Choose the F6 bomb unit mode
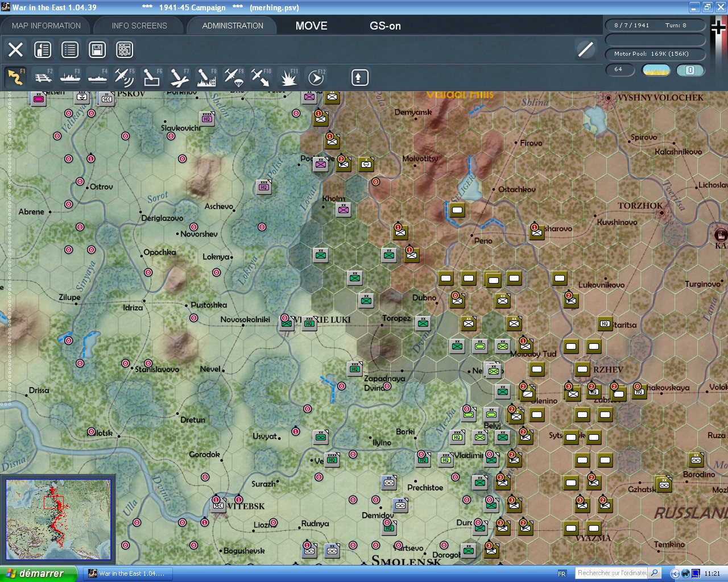 coord(152,77)
